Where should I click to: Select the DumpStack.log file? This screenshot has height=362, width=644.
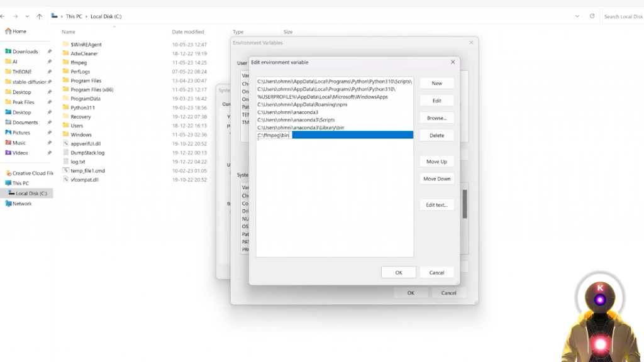87,153
